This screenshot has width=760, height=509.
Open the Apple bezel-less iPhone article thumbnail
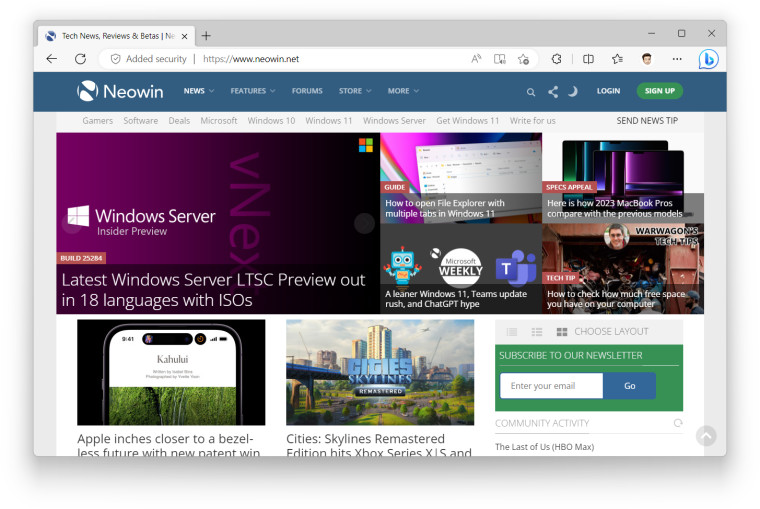pos(171,372)
